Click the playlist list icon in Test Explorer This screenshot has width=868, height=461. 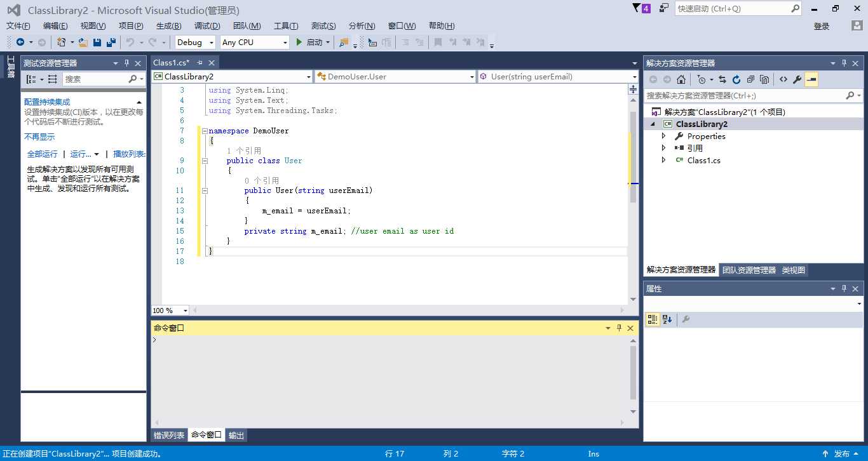coord(52,79)
